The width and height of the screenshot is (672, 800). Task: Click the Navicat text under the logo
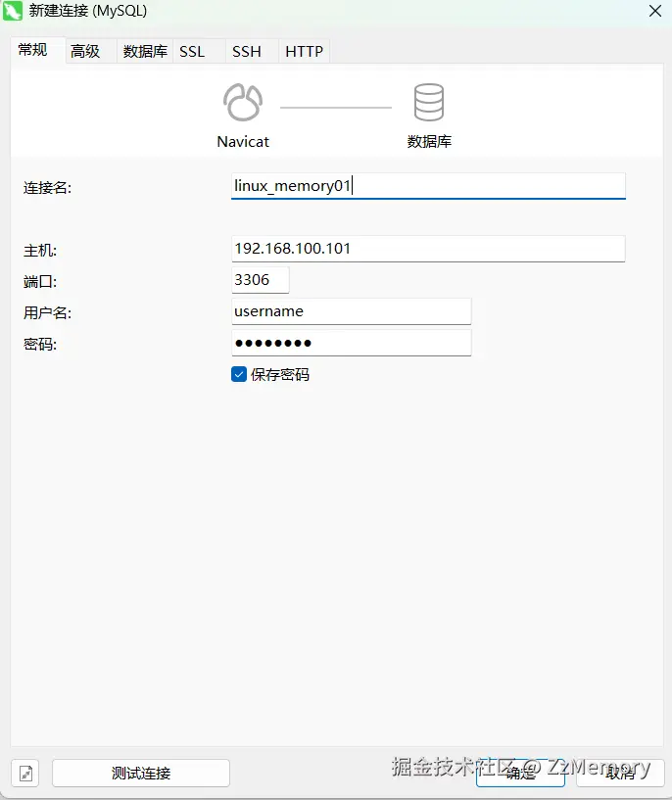243,141
